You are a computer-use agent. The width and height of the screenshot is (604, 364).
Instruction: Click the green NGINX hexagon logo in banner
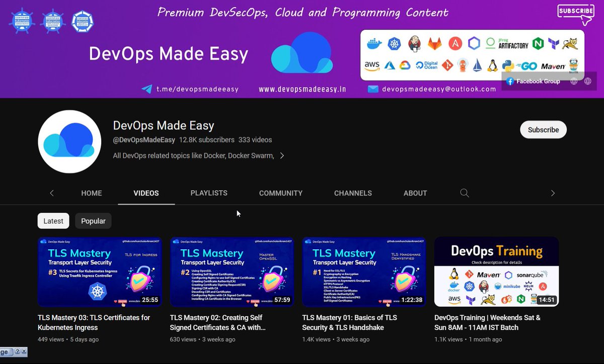pyautogui.click(x=538, y=44)
